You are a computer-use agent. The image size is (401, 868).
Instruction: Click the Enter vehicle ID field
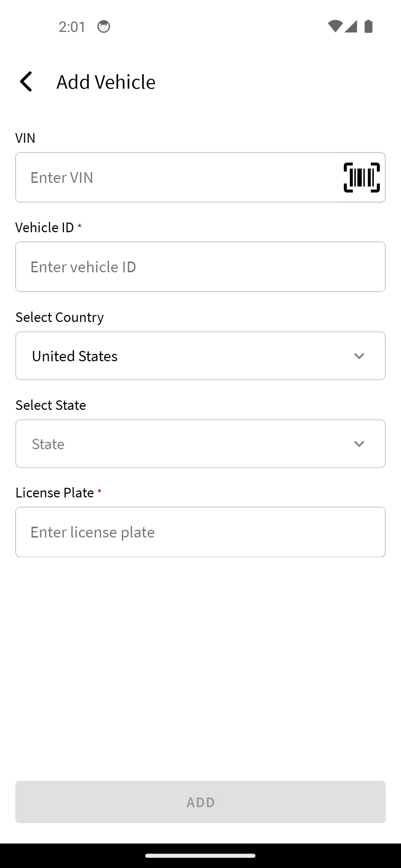coord(200,267)
